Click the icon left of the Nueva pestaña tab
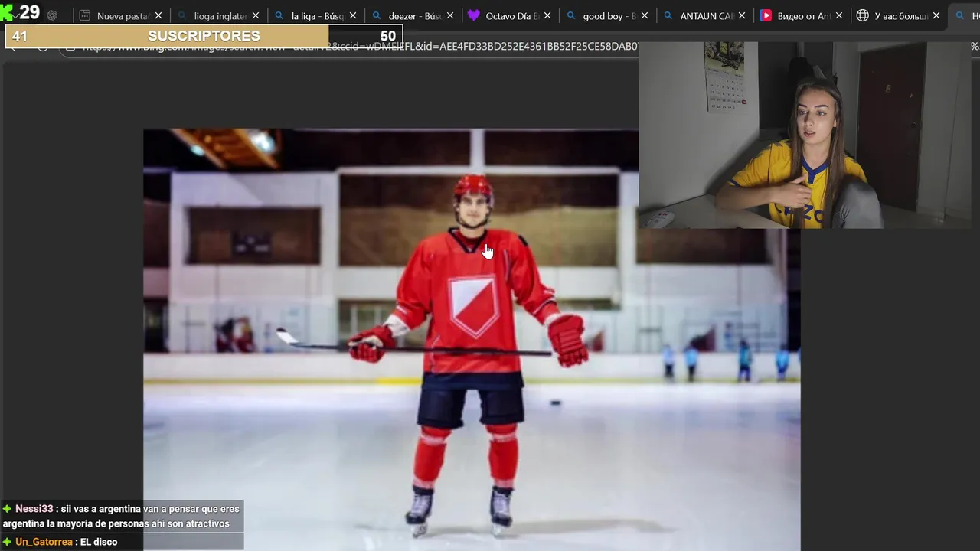The width and height of the screenshot is (980, 551). (52, 15)
